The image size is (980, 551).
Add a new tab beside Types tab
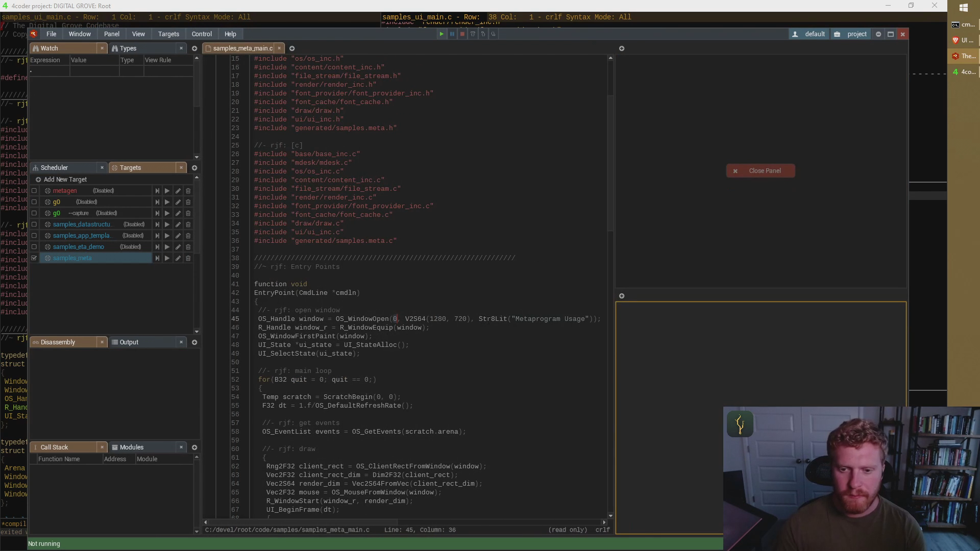(x=194, y=48)
